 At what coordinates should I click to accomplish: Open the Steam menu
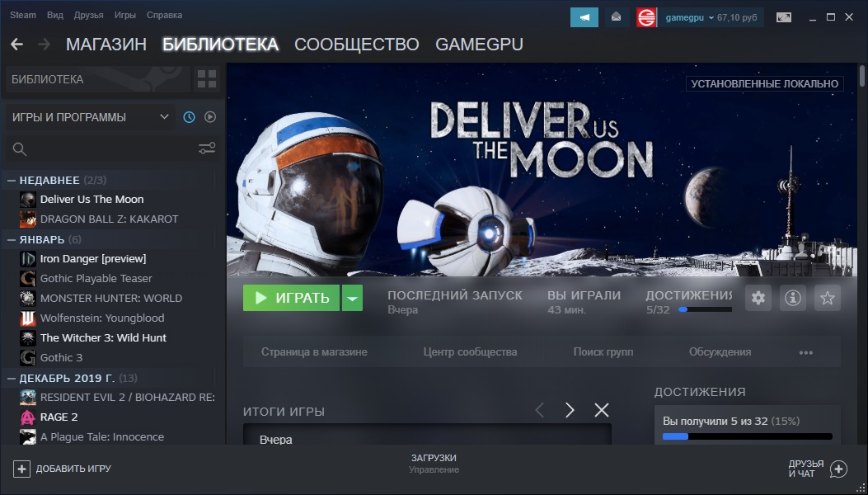point(23,15)
